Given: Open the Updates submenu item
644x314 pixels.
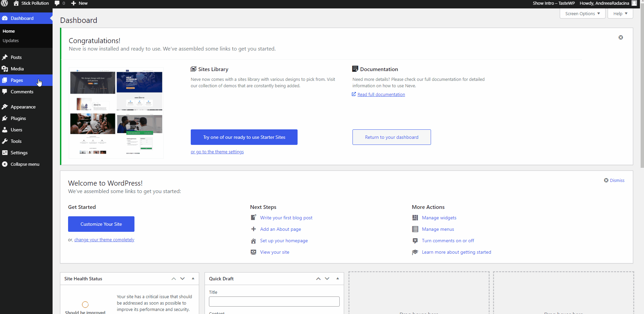Looking at the screenshot, I should pyautogui.click(x=11, y=40).
